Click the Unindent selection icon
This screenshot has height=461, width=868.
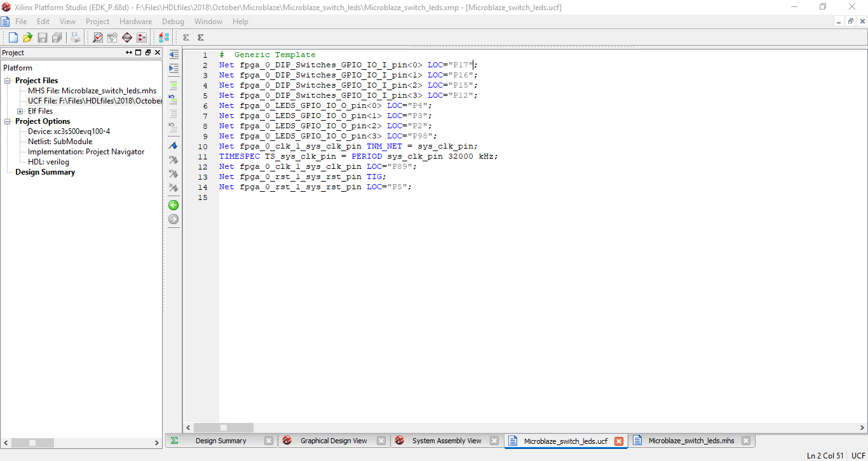click(173, 55)
